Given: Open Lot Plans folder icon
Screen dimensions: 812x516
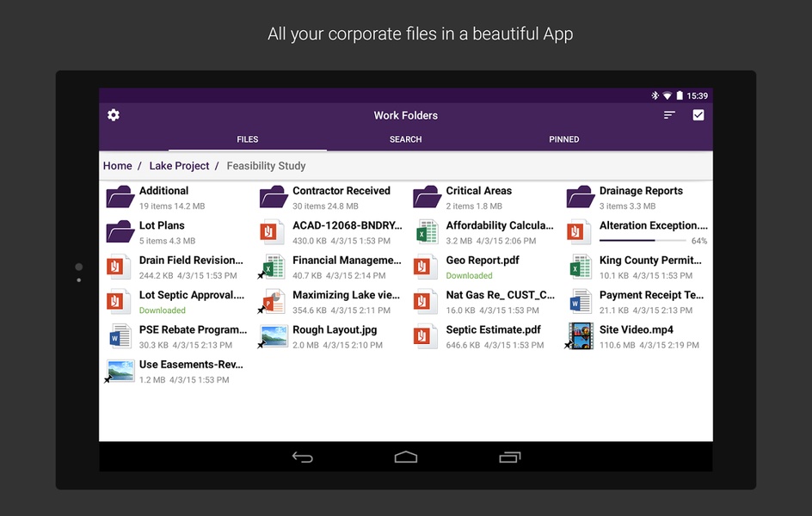Looking at the screenshot, I should [120, 232].
